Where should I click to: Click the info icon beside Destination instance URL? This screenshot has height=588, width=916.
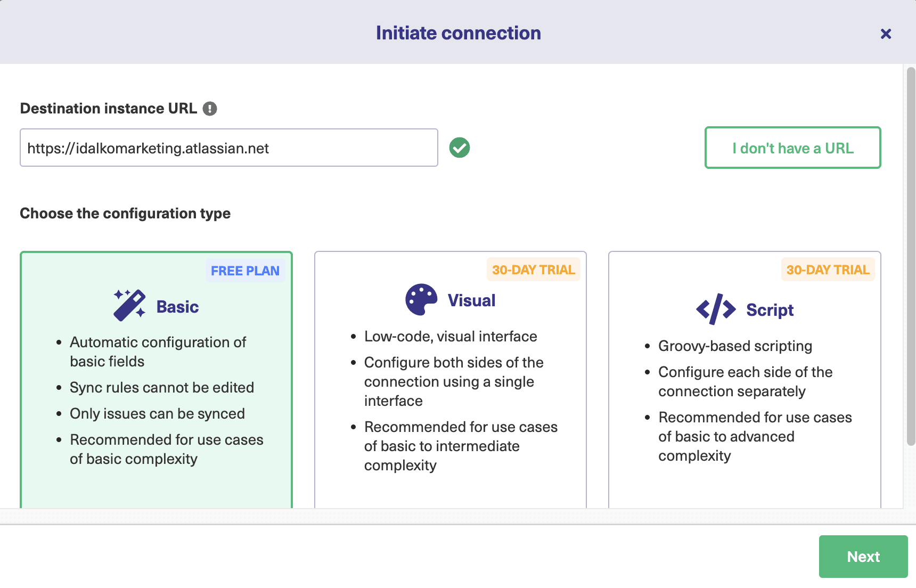(210, 109)
